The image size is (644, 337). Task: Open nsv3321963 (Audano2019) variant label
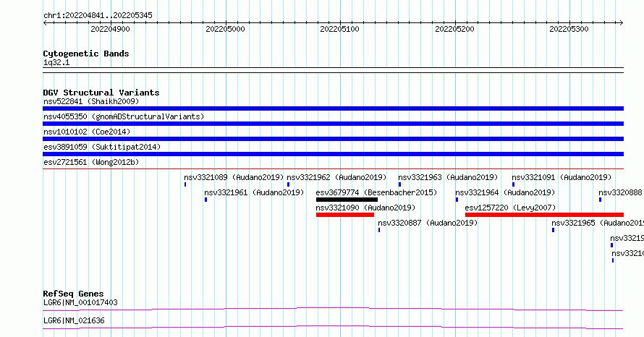pyautogui.click(x=448, y=177)
